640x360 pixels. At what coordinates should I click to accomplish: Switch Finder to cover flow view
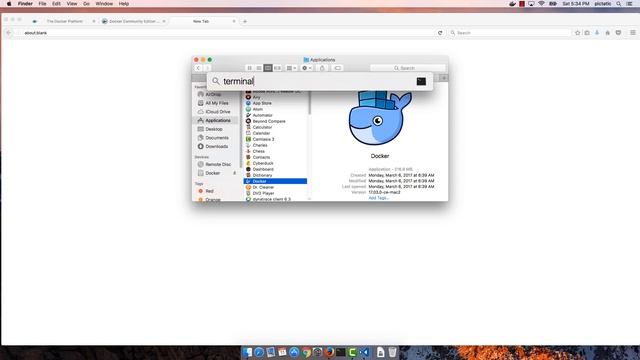277,68
